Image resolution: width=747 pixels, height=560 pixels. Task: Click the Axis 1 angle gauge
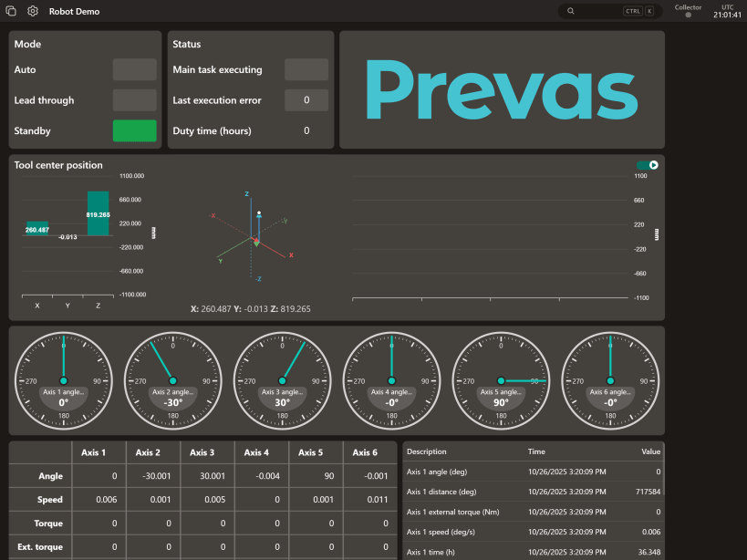(x=63, y=380)
